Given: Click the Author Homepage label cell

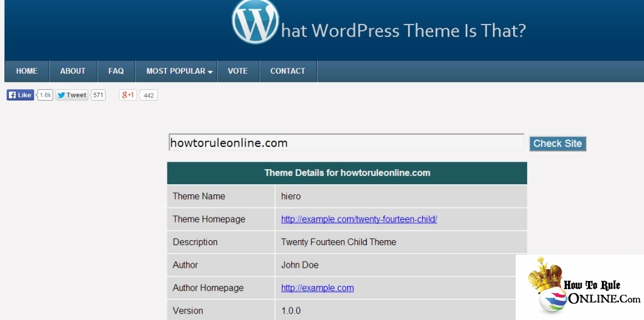Looking at the screenshot, I should click(x=221, y=288).
